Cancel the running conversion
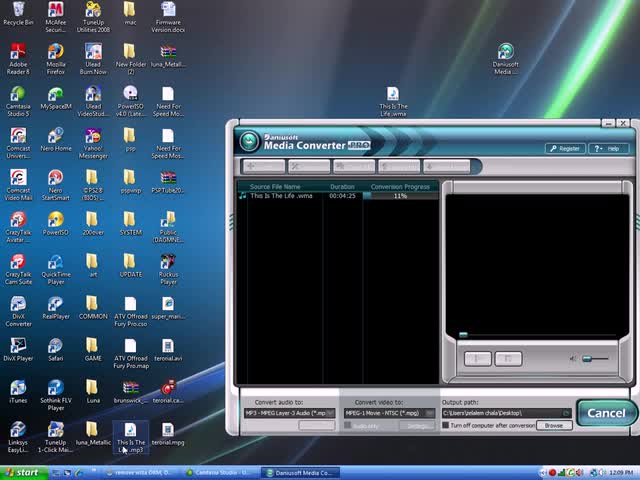 606,413
